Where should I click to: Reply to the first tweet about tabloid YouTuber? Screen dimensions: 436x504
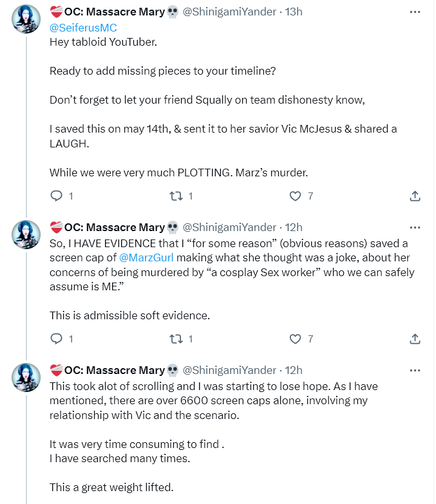point(57,196)
